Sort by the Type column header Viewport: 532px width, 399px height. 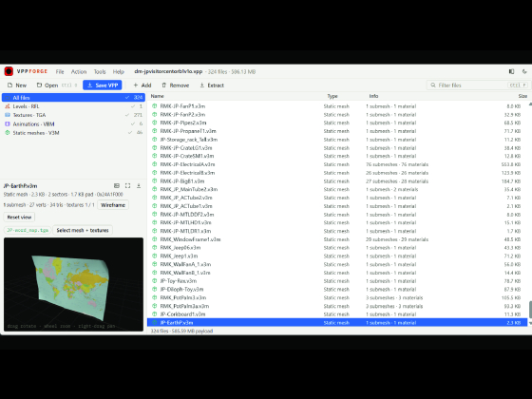pyautogui.click(x=332, y=96)
